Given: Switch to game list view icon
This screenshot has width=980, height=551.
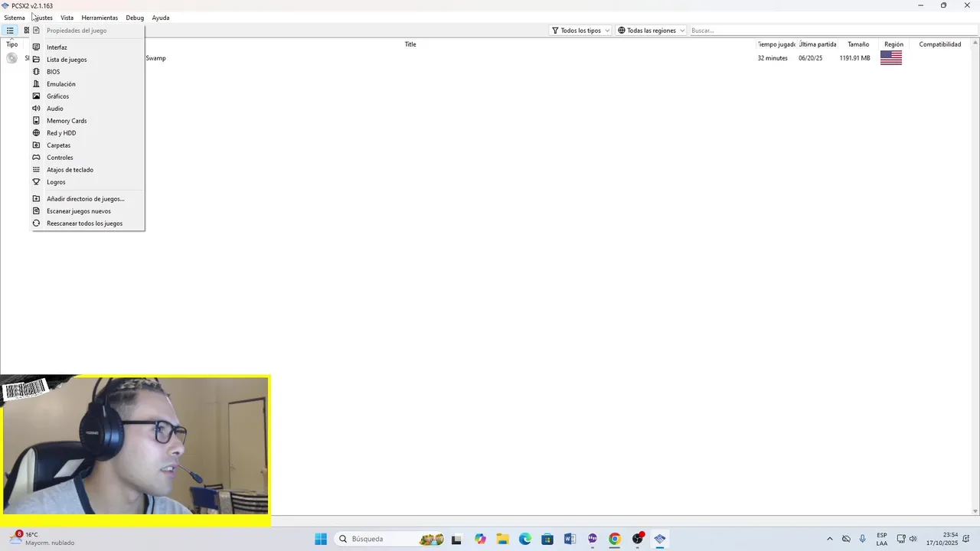Looking at the screenshot, I should [10, 31].
